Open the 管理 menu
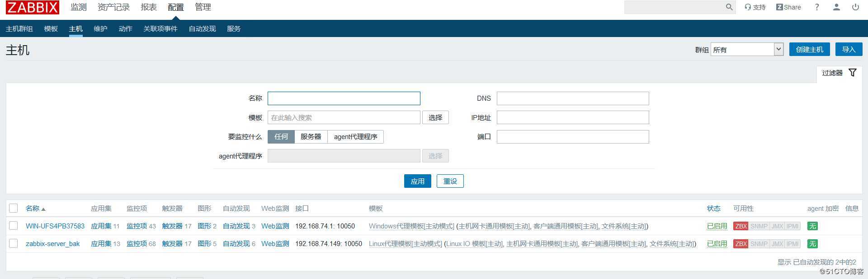The width and height of the screenshot is (868, 279). [203, 7]
